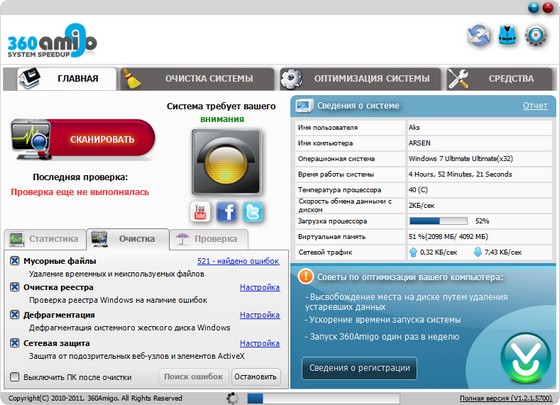Viewport: 560px width, 405px height.
Task: Click the update refresh arrows icon
Action: point(479,36)
